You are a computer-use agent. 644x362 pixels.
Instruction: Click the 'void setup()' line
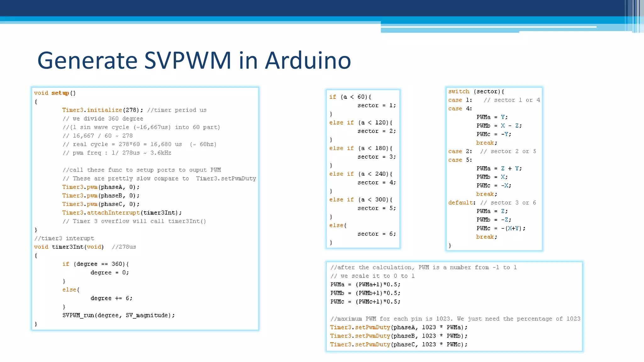(55, 93)
